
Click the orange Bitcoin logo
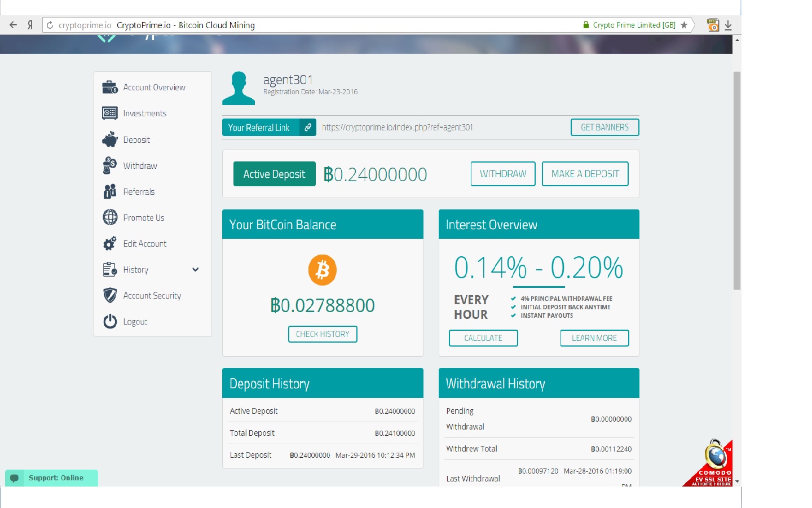click(323, 270)
